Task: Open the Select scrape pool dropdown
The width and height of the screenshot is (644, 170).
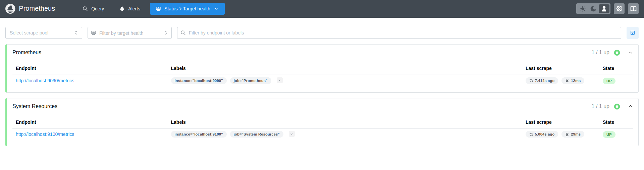Action: 44,33
